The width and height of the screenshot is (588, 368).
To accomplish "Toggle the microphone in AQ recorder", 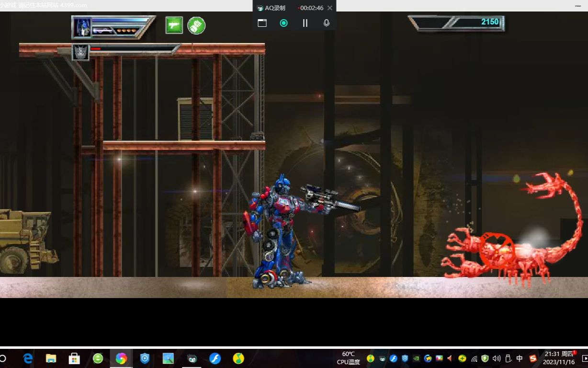I will [327, 23].
